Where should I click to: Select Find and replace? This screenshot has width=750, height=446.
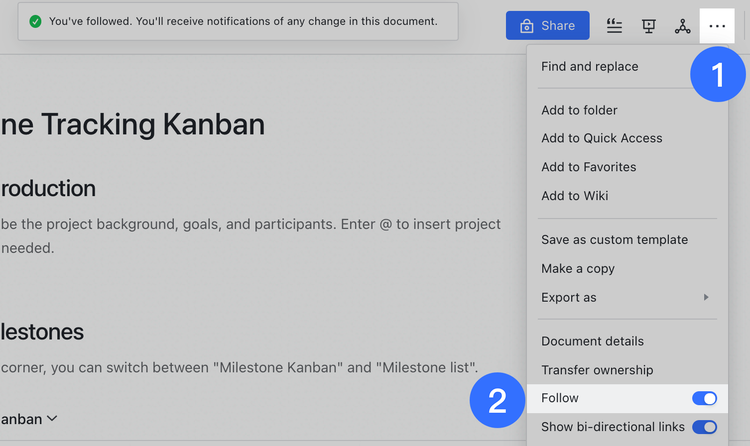tap(589, 67)
